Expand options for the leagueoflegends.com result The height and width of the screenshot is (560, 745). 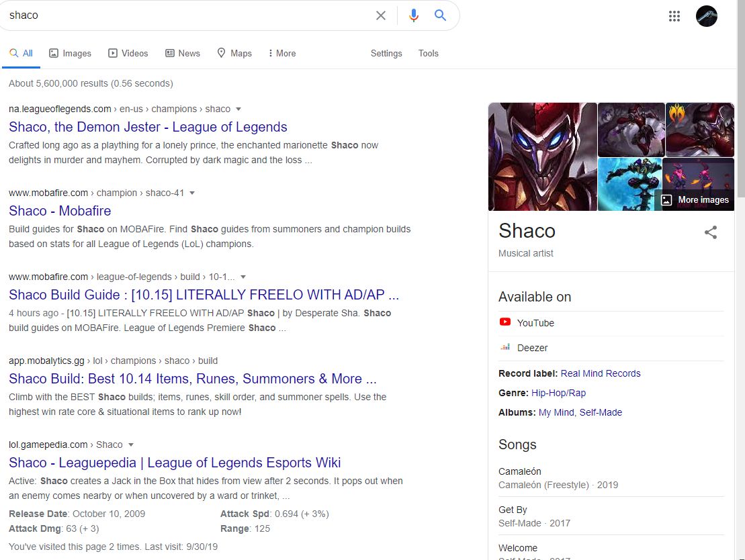(237, 109)
